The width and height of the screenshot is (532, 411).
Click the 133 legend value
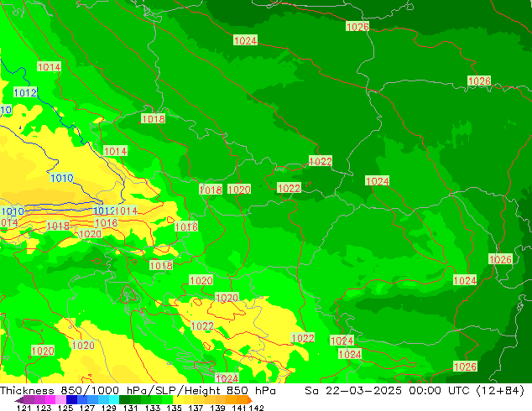153,408
